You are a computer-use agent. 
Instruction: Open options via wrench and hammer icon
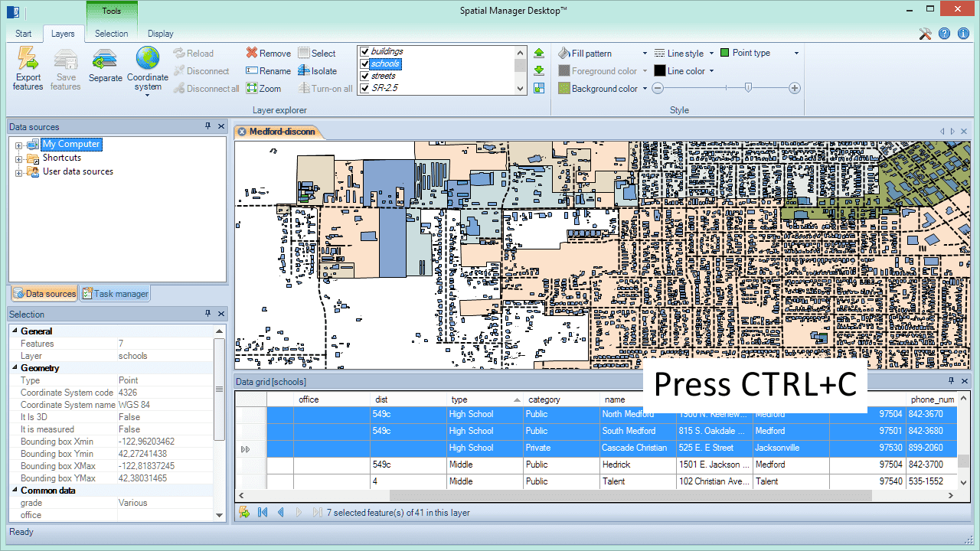(925, 34)
